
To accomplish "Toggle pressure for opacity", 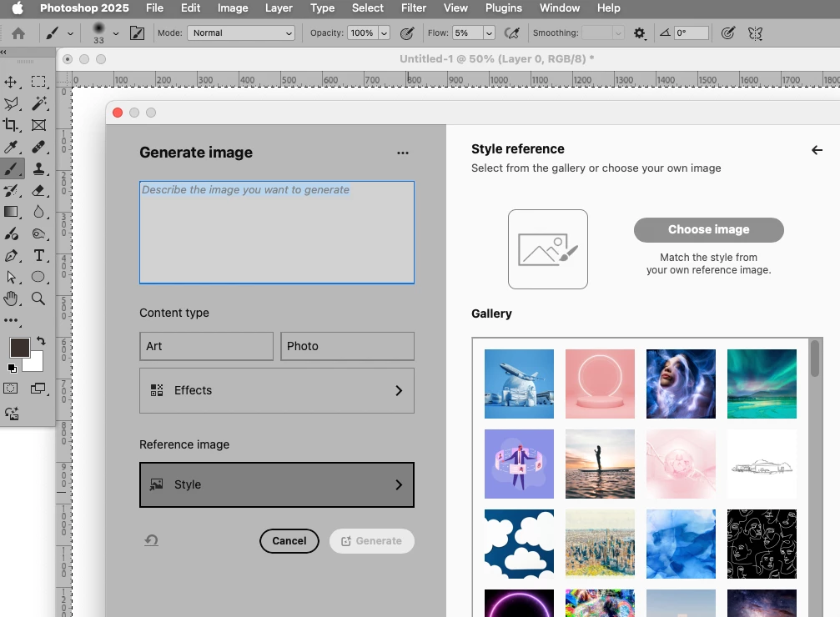I will point(407,33).
